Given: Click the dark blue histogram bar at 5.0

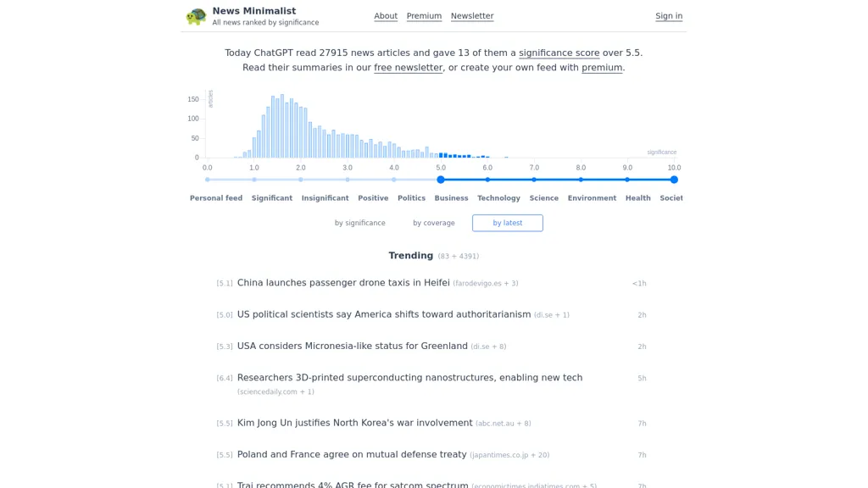Looking at the screenshot, I should coord(441,156).
